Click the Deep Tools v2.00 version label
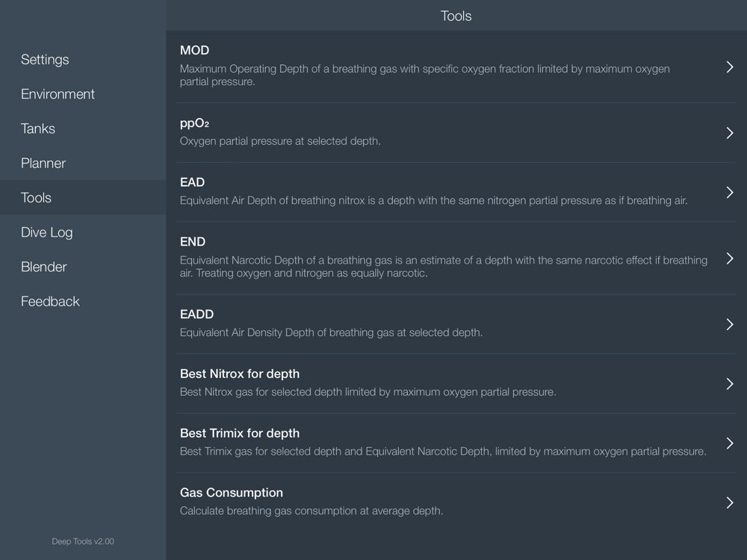 (83, 541)
